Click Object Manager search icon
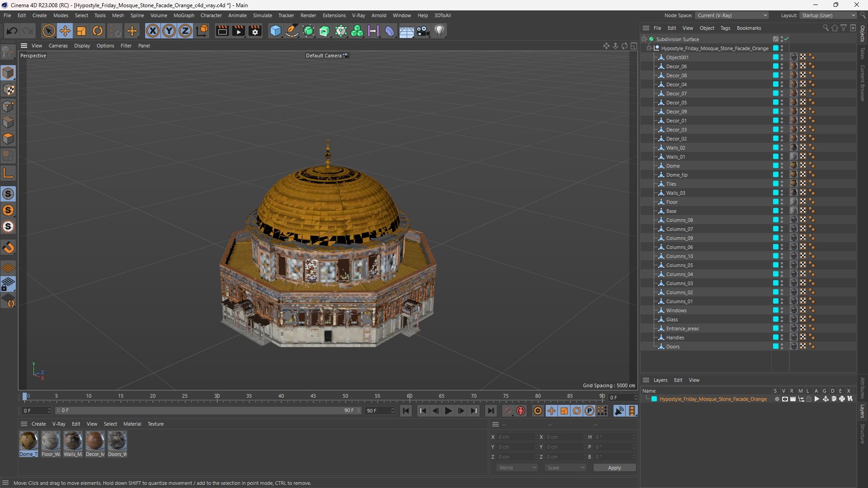868x488 pixels. point(826,28)
